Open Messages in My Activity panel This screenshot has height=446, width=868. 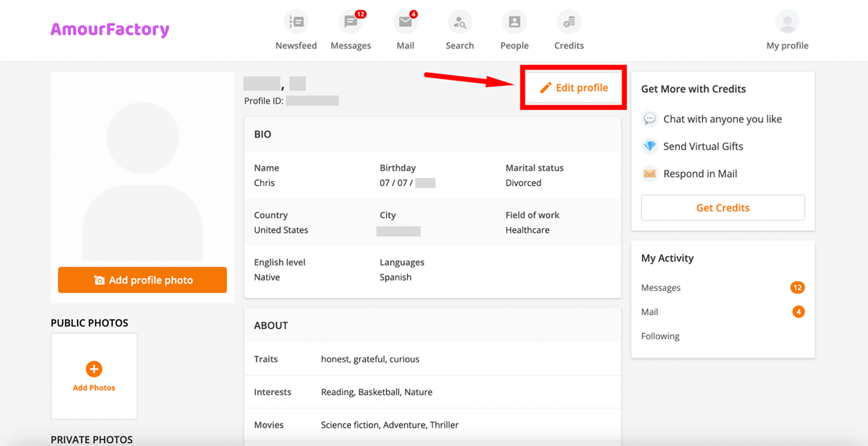661,288
